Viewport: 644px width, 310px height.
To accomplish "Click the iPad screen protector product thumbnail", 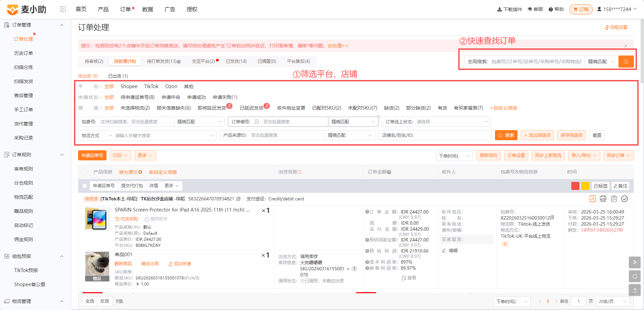I will pyautogui.click(x=97, y=219).
